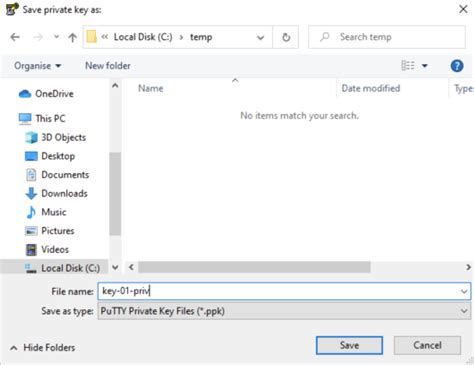This screenshot has width=474, height=365.
Task: Click the search magnifier icon
Action: pyautogui.click(x=325, y=37)
